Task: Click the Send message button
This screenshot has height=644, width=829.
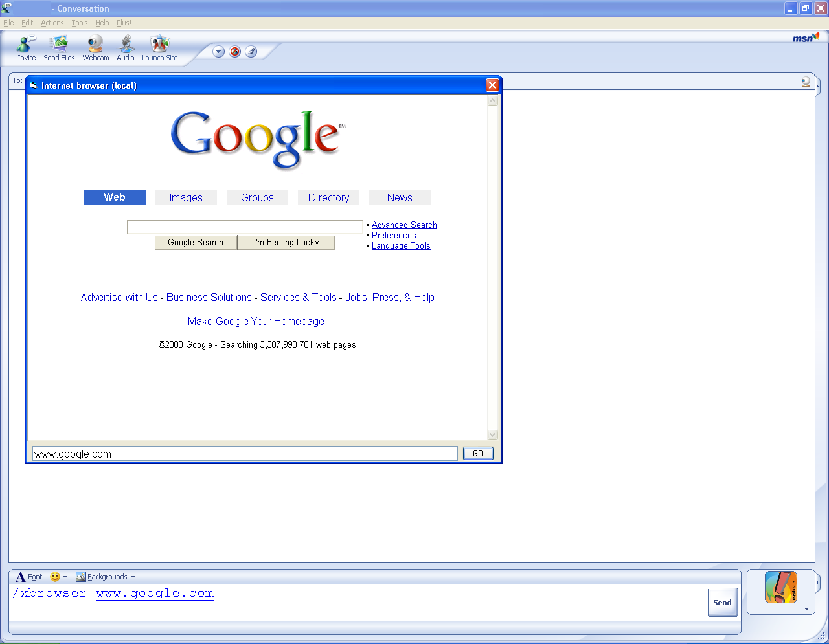Action: pyautogui.click(x=722, y=602)
